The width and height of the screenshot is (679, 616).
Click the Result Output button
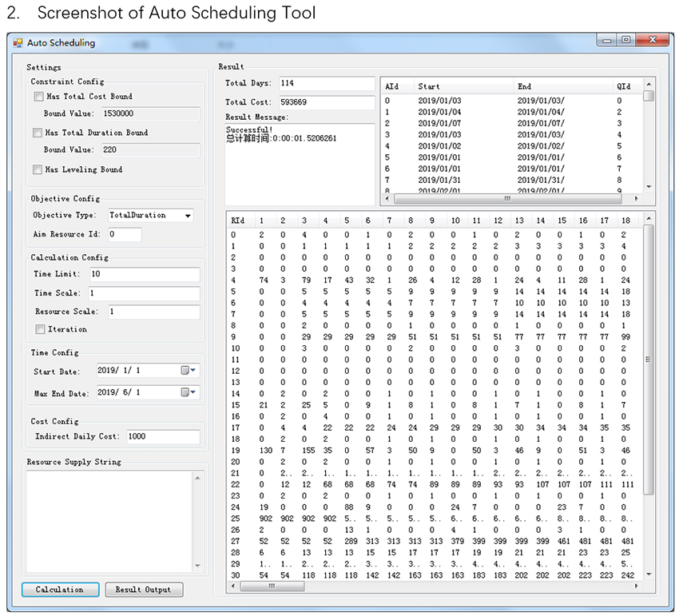pyautogui.click(x=144, y=590)
